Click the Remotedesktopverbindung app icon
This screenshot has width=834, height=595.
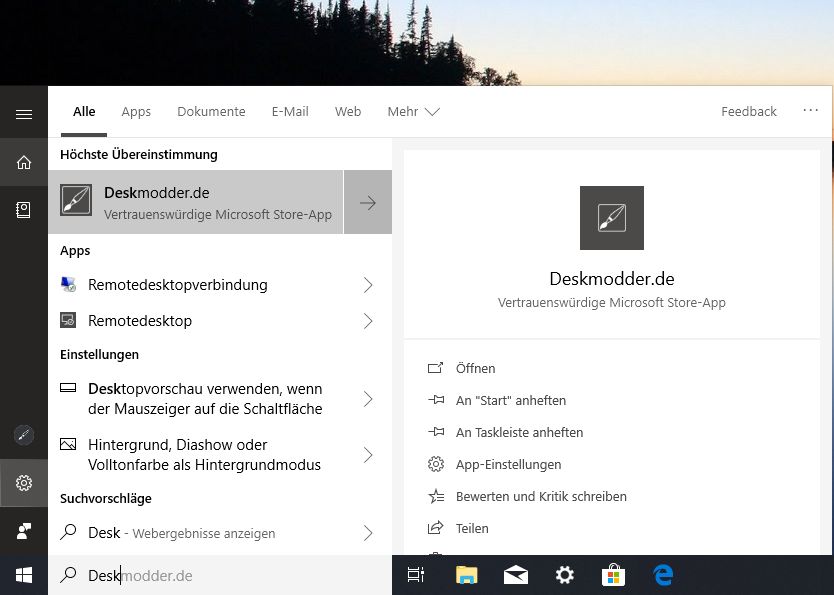pyautogui.click(x=68, y=285)
